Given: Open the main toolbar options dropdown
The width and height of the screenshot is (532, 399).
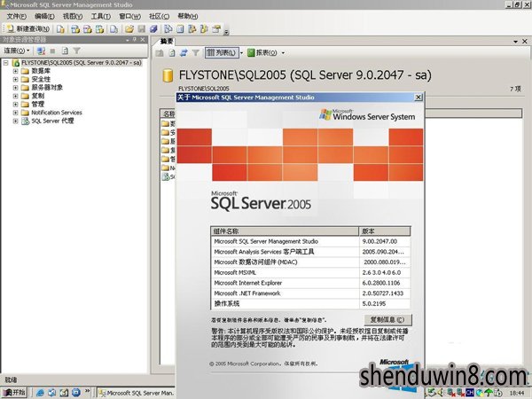Looking at the screenshot, I should pos(226,32).
